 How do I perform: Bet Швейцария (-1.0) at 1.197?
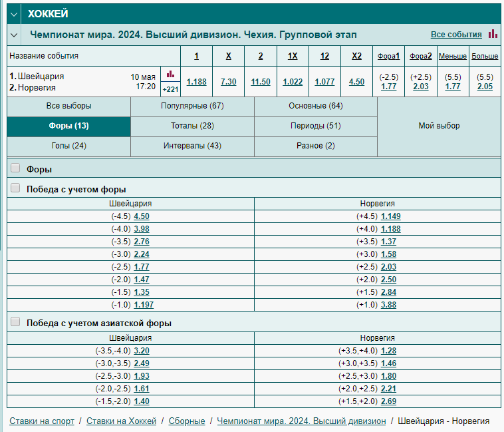coord(144,305)
